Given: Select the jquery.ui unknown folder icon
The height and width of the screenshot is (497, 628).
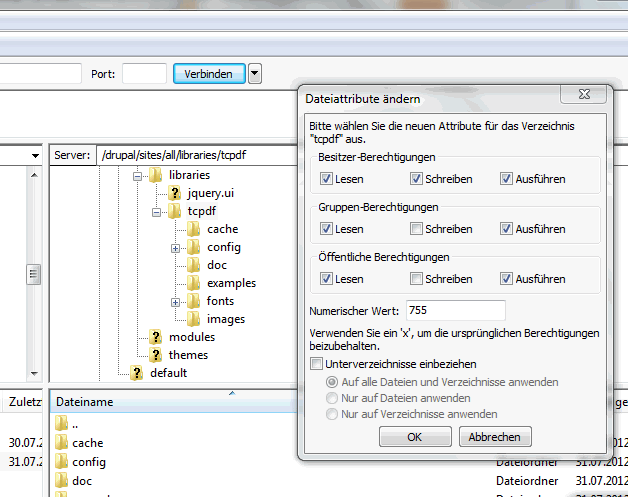Looking at the screenshot, I should pos(175,193).
